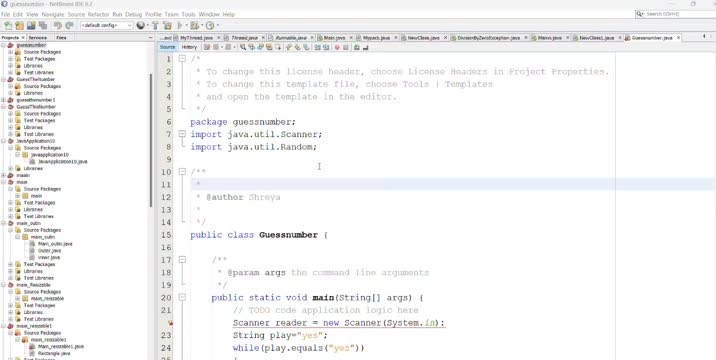This screenshot has height=360, width=716.
Task: Click the Profile Project clock icon
Action: pos(210,26)
